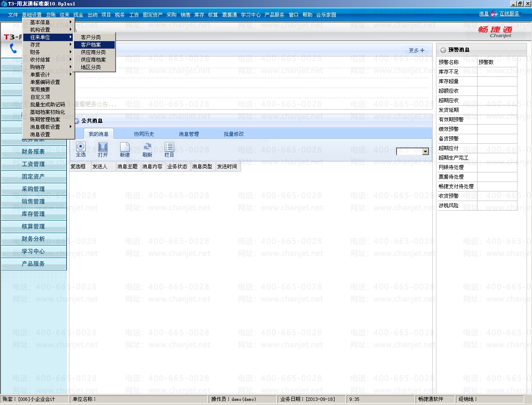The width and height of the screenshot is (532, 405).
Task: Click the 在线服务 icon in the top bar
Action: (x=494, y=14)
